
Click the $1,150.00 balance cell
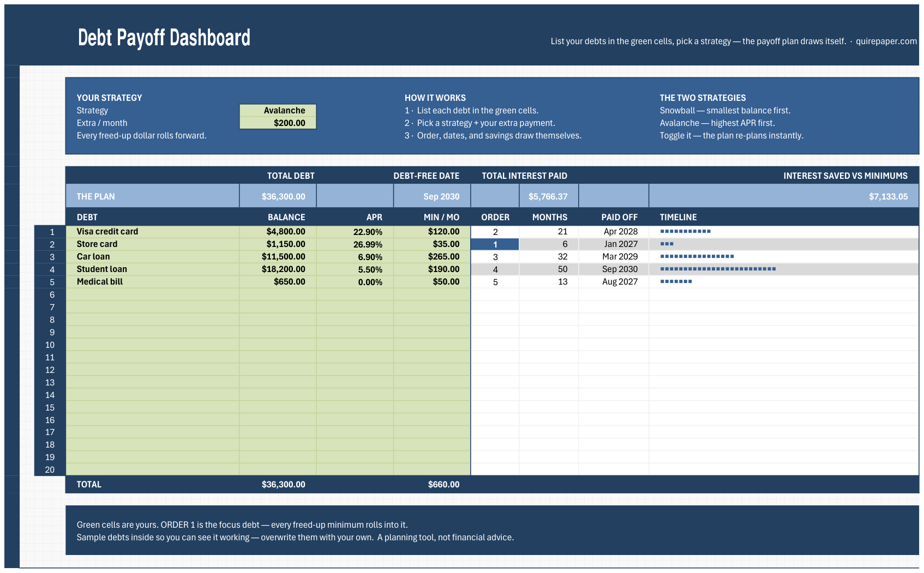point(278,244)
